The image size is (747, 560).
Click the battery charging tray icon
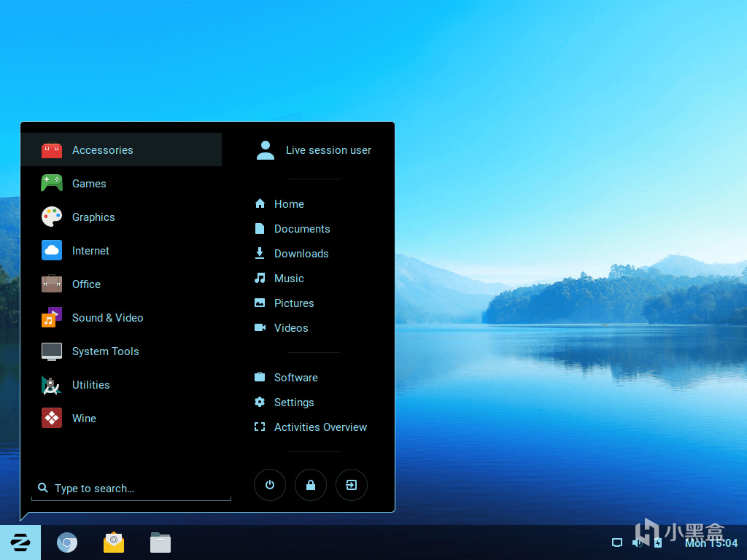pyautogui.click(x=658, y=542)
